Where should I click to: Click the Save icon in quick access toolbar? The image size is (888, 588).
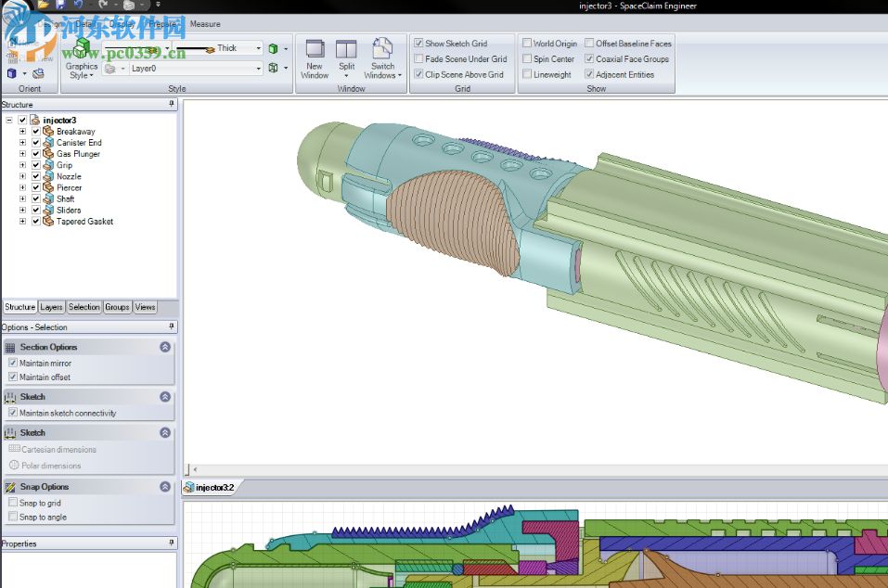tap(60, 6)
